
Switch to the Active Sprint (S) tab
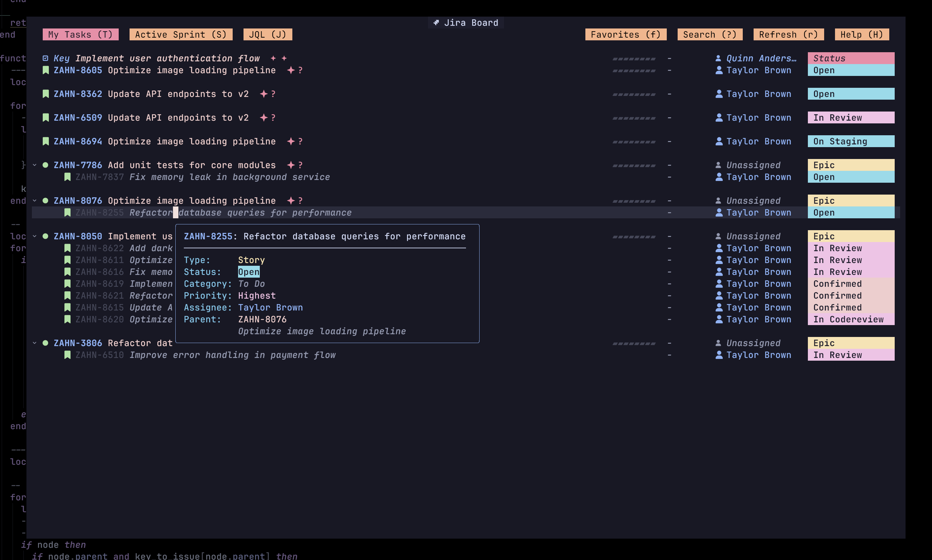coord(181,34)
